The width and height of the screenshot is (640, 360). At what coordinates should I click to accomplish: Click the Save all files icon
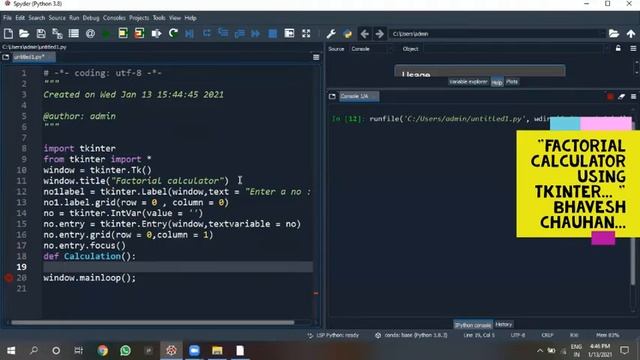[x=57, y=33]
